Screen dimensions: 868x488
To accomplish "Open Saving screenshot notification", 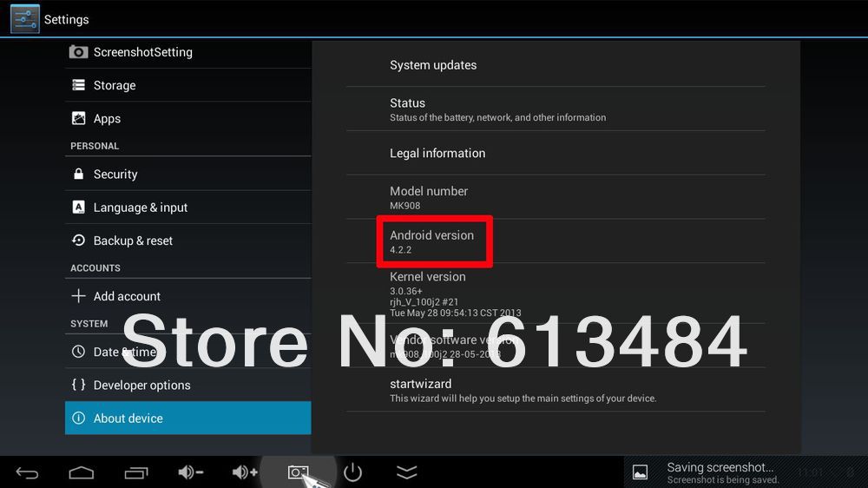I will [745, 472].
